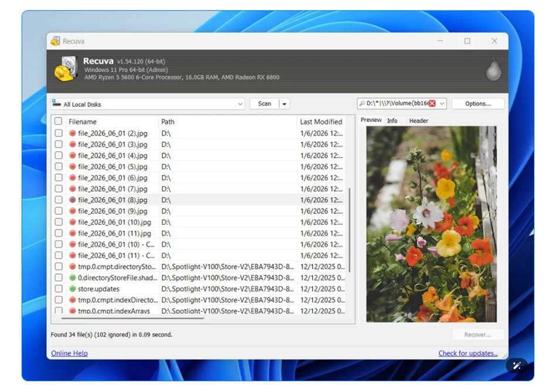Check the box for tmp.0.cmpt.directorySto...
This screenshot has width=549, height=392.
click(59, 266)
